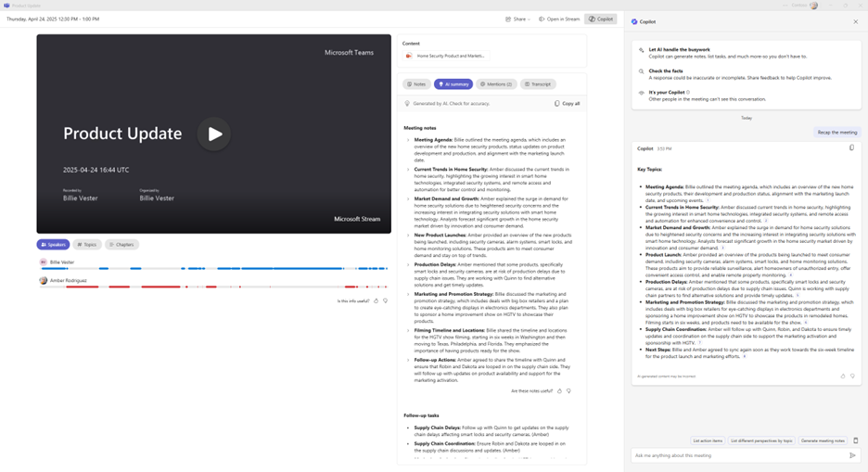The width and height of the screenshot is (868, 472).
Task: Expand Marketing and Promotion Strategy note
Action: click(x=408, y=294)
